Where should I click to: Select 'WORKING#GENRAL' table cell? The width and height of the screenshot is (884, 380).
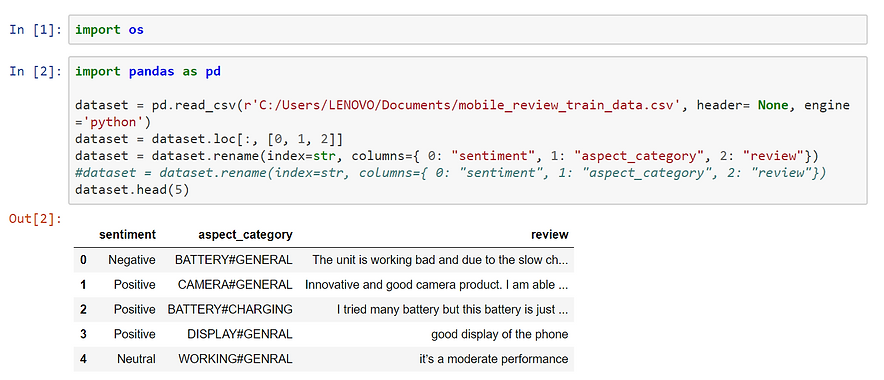pyautogui.click(x=236, y=359)
